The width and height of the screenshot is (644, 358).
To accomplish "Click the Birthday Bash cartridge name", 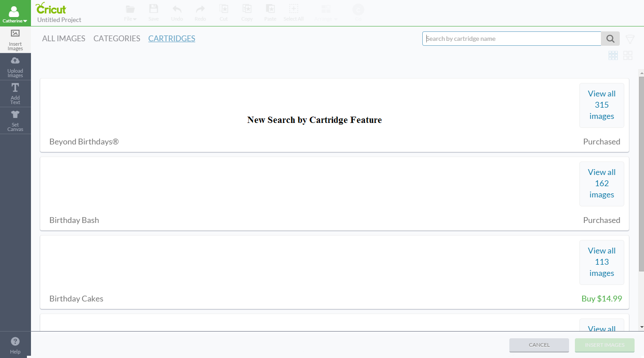I will pos(74,220).
